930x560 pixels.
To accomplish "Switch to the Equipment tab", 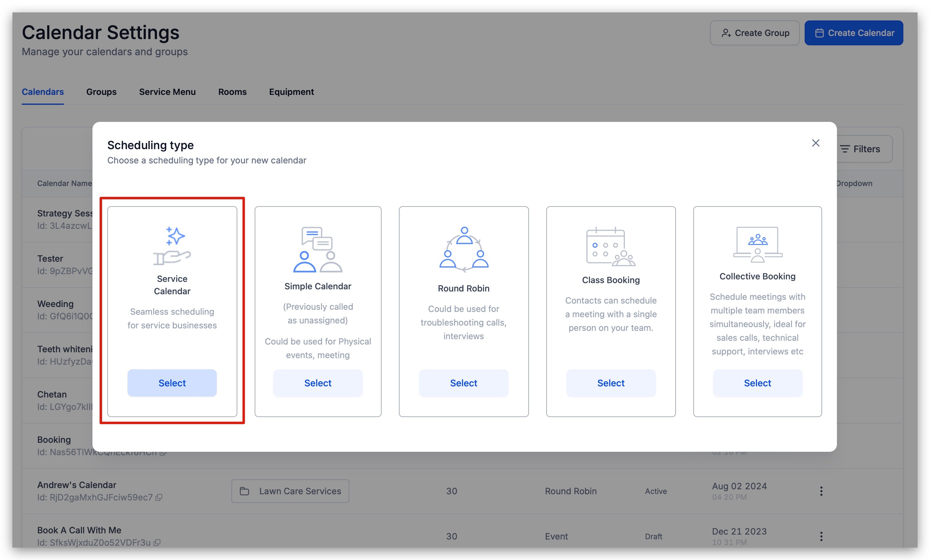I will pyautogui.click(x=291, y=92).
